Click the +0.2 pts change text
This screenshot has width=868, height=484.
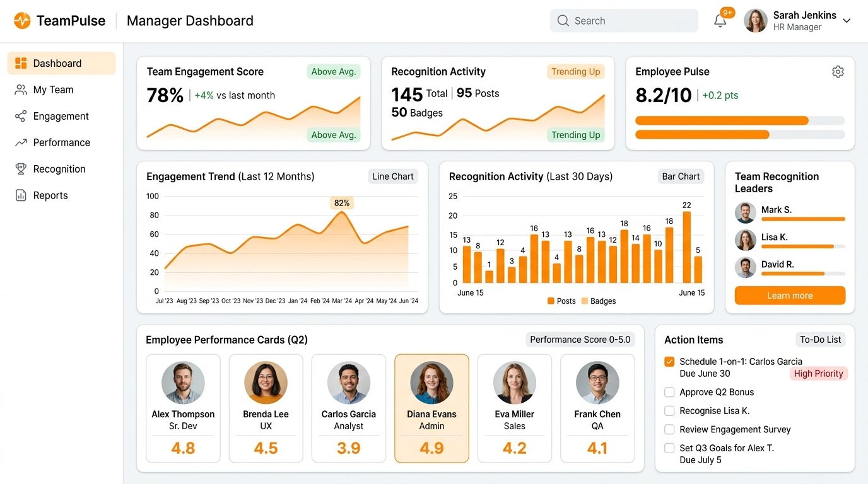pyautogui.click(x=720, y=96)
